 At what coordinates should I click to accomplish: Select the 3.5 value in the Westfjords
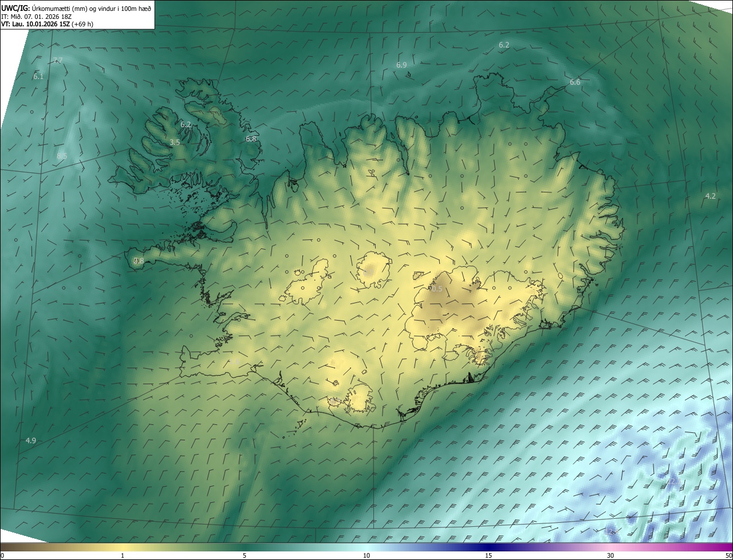[175, 142]
